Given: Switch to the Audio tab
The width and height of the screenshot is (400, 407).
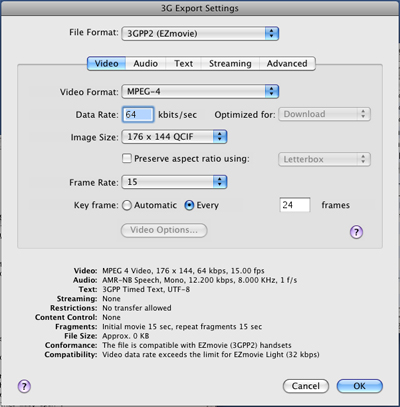Looking at the screenshot, I should coord(145,63).
